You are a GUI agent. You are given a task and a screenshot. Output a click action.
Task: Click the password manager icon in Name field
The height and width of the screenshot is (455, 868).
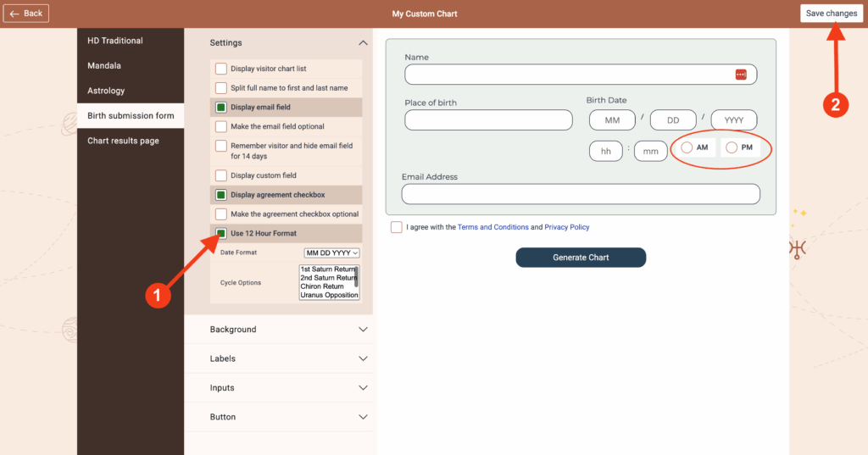click(741, 75)
